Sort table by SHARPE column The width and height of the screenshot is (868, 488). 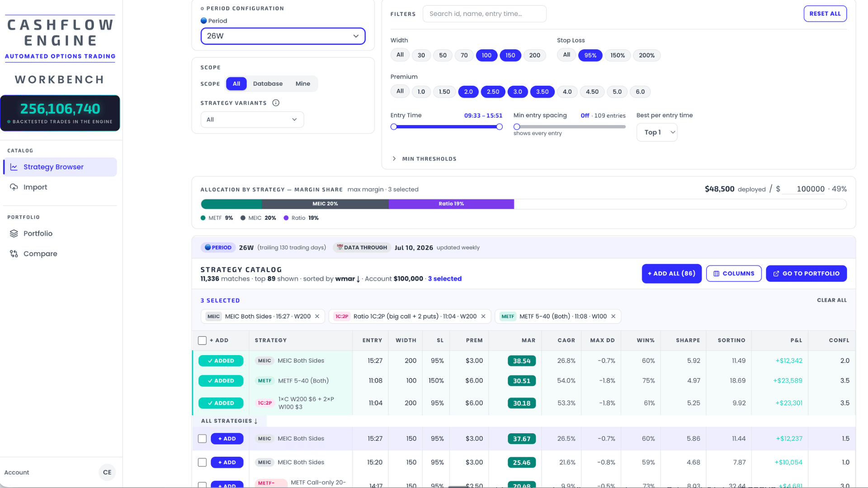pyautogui.click(x=688, y=340)
